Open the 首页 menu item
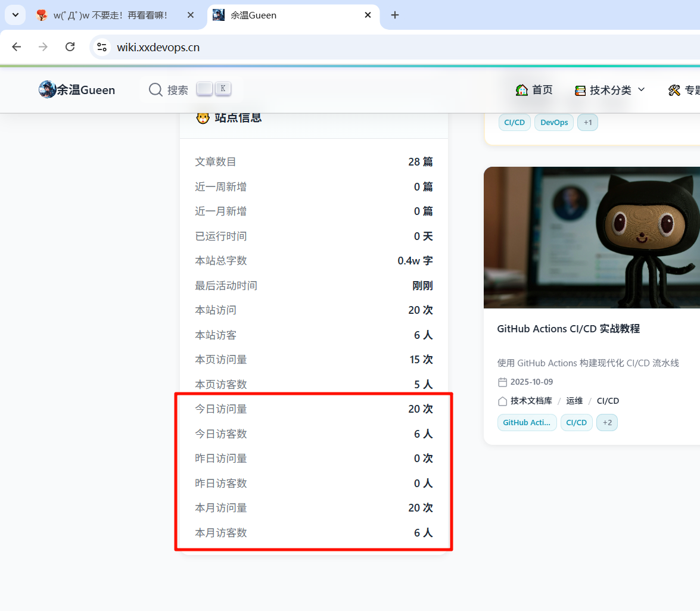 point(542,90)
